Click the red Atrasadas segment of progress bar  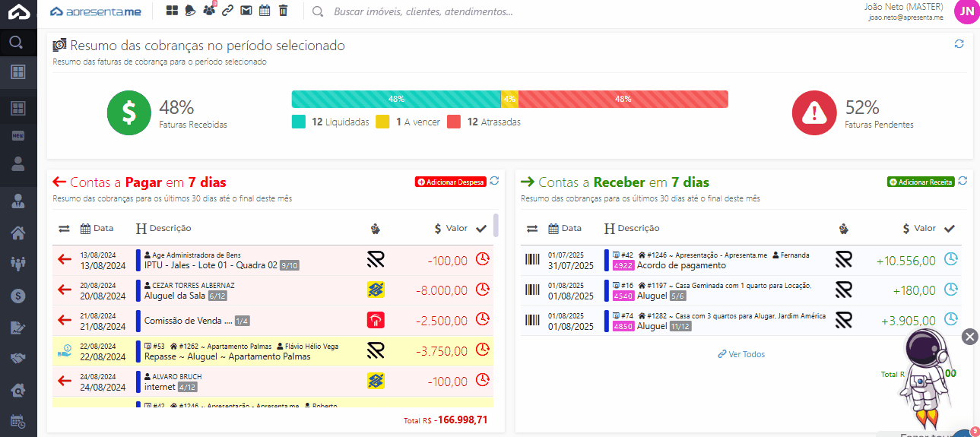pos(623,99)
